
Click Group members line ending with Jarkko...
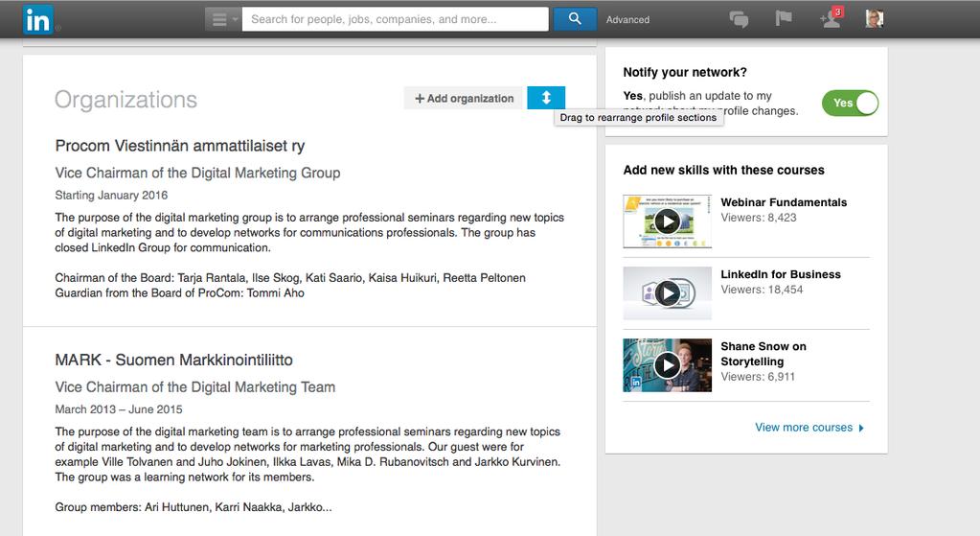click(x=194, y=507)
